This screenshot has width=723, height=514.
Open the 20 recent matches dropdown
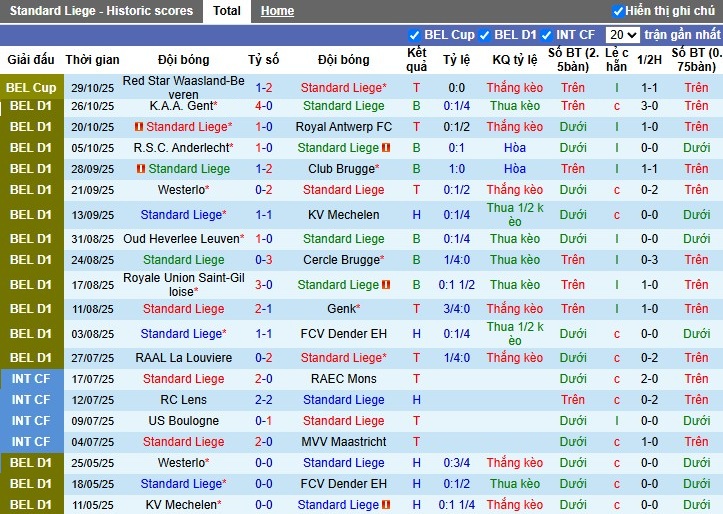622,35
